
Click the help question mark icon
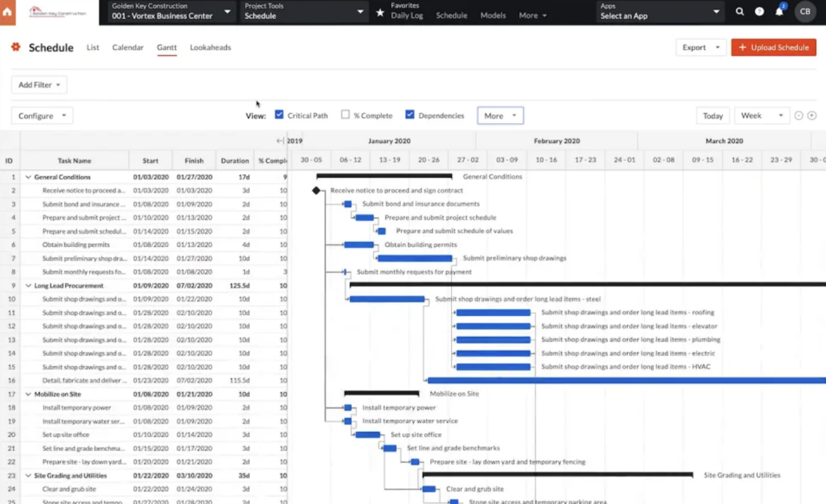759,11
